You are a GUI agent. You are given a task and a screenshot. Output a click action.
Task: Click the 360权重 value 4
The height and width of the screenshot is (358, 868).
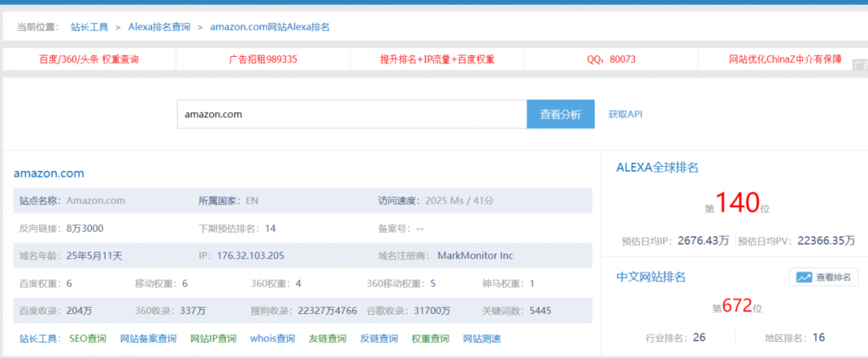point(298,283)
